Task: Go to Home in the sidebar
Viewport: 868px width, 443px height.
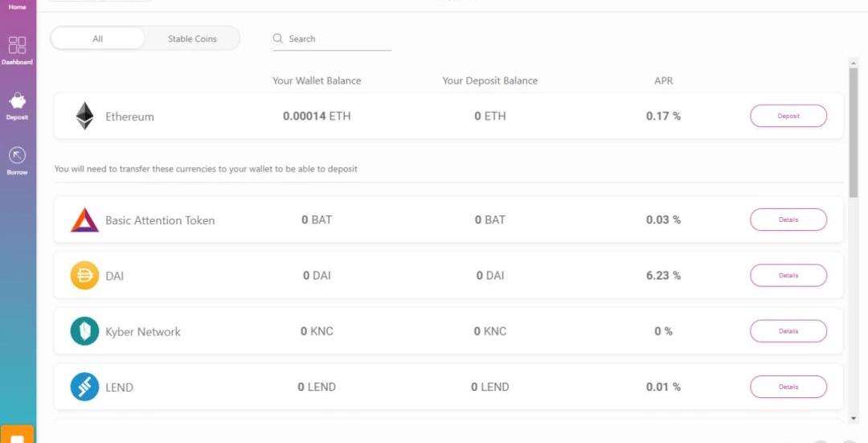Action: coord(17,6)
